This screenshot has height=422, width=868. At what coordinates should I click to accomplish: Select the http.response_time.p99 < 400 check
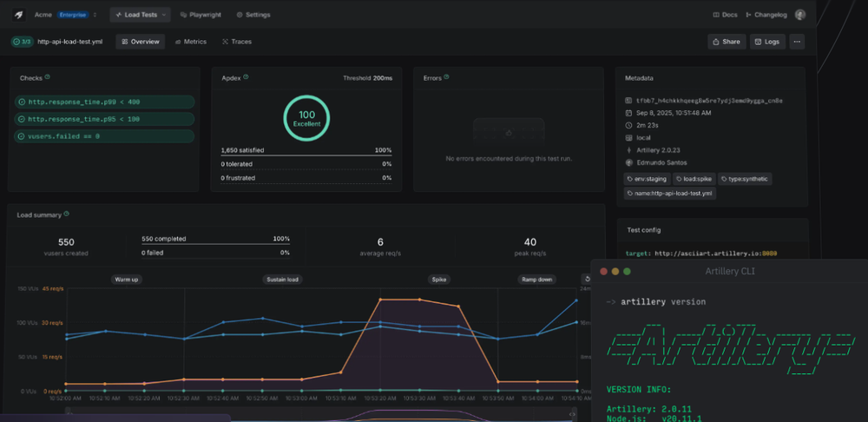(x=105, y=102)
